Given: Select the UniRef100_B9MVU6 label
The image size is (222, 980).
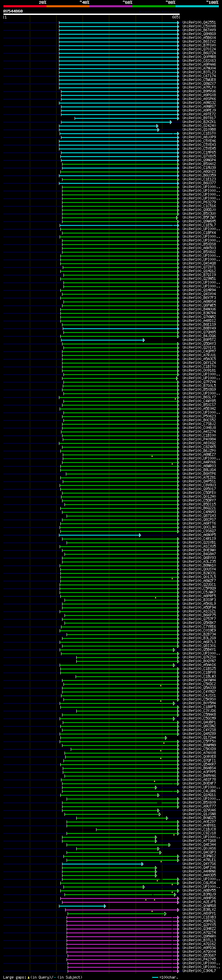Looking at the screenshot, I should click(199, 91).
